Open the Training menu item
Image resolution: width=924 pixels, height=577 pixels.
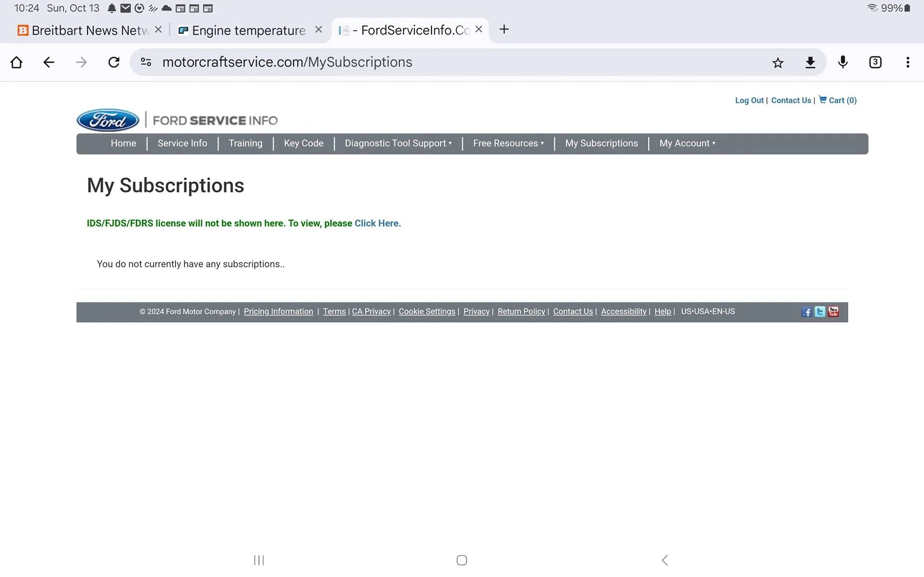246,143
